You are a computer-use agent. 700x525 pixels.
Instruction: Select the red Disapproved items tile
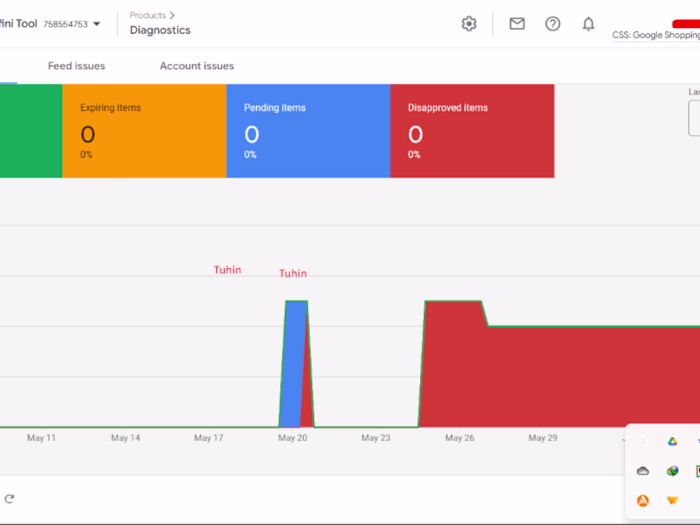click(472, 131)
